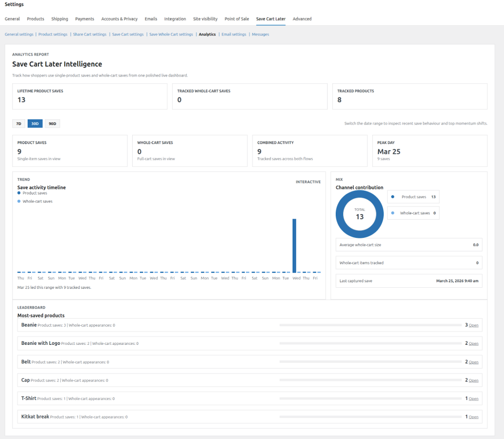Viewport: 504px width, 439px height.
Task: Click the tall Wednesday bar in timeline
Action: click(294, 245)
